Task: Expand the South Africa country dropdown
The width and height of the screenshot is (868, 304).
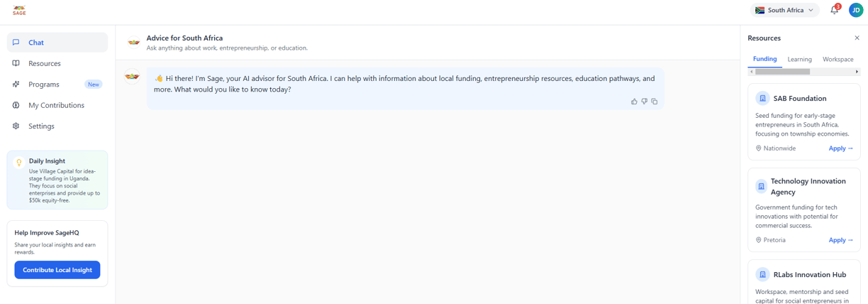Action: [x=784, y=10]
